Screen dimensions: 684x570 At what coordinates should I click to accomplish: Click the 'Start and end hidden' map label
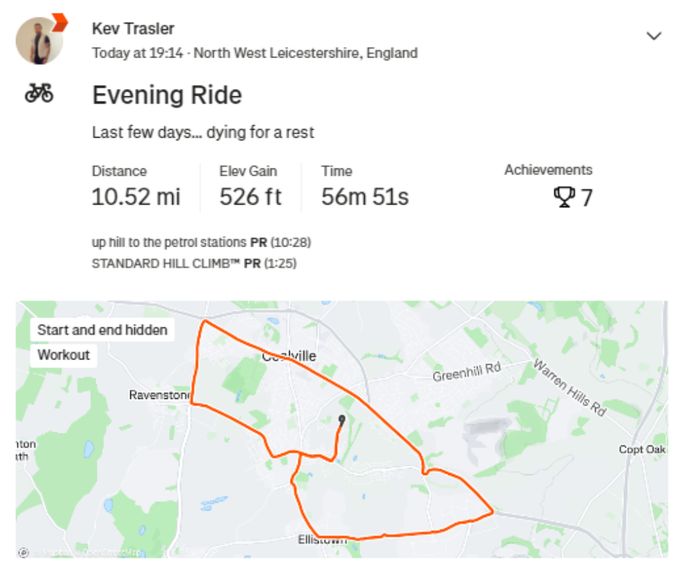point(102,330)
